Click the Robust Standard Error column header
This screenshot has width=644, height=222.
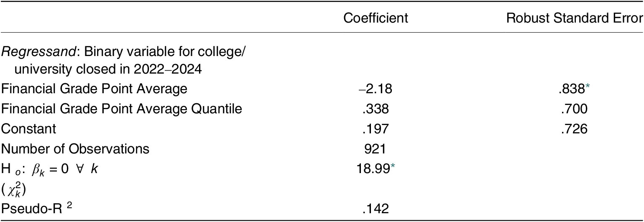pos(578,18)
